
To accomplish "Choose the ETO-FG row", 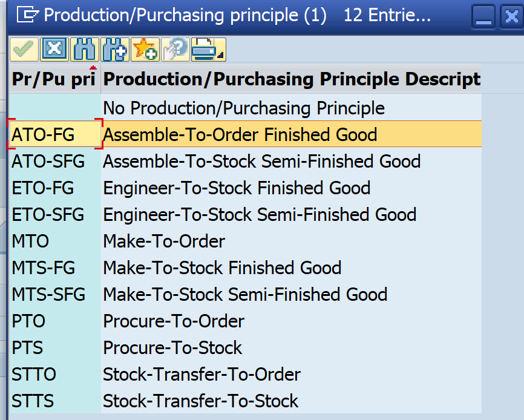I will (x=43, y=188).
